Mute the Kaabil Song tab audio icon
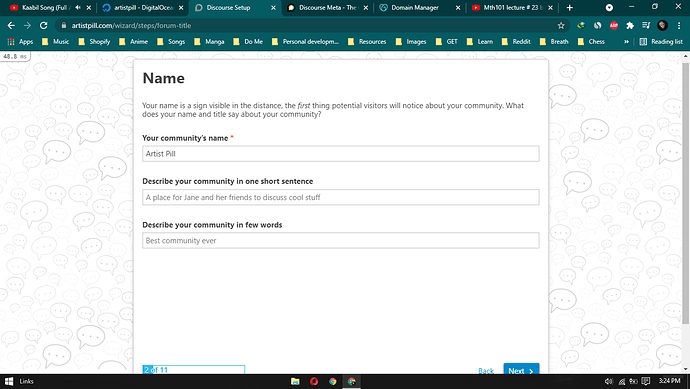Viewport: 690px width, 389px height. click(78, 7)
